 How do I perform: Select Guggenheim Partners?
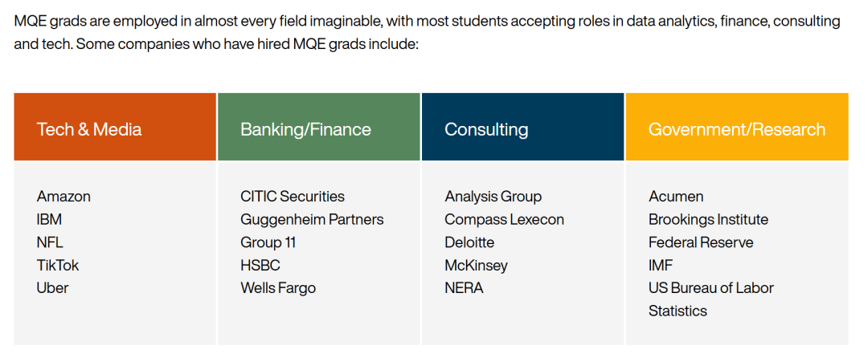point(312,219)
